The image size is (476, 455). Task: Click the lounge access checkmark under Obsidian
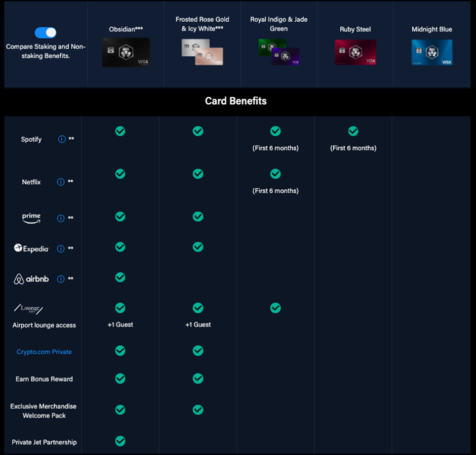[x=120, y=308]
